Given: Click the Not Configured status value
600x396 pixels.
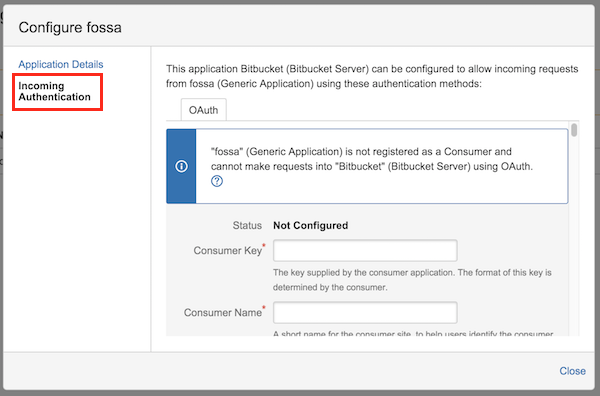Looking at the screenshot, I should [311, 225].
